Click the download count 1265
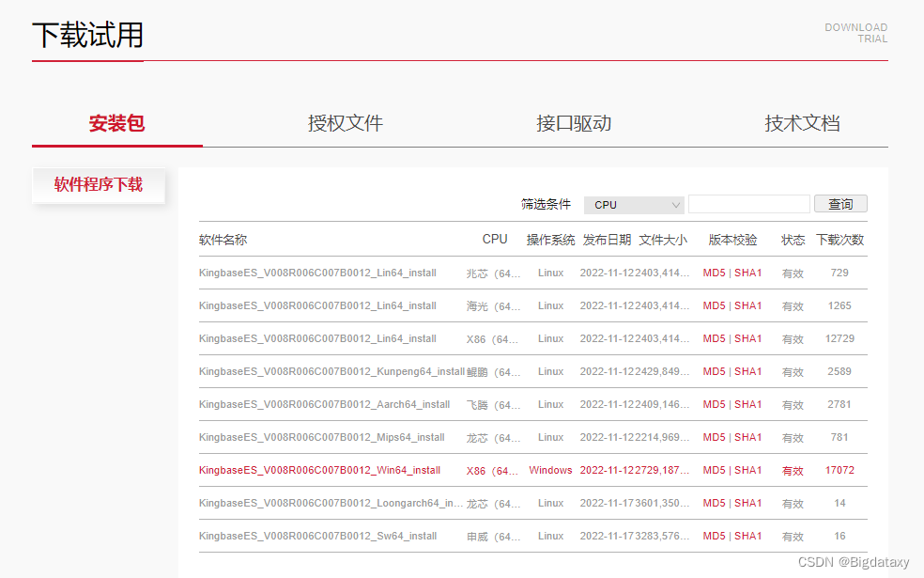 839,306
